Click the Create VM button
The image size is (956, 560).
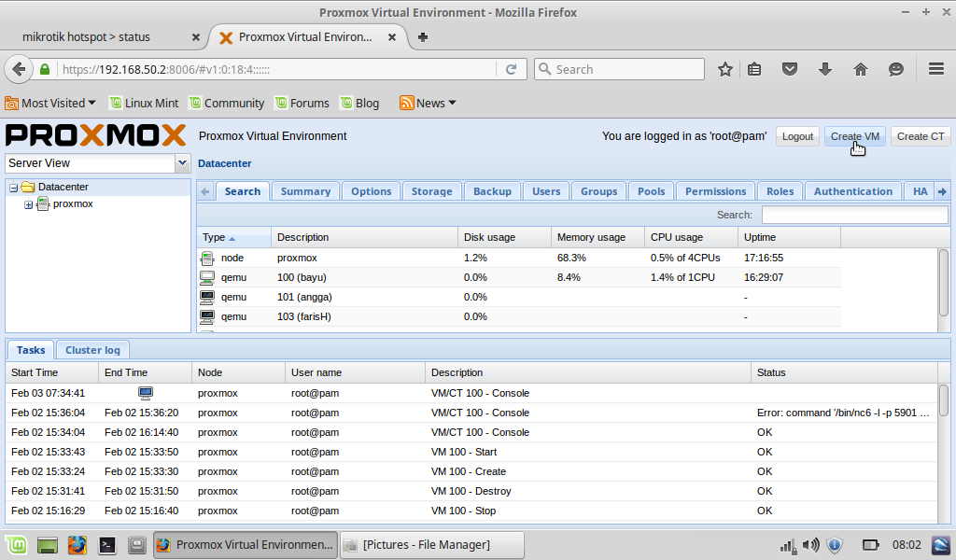pyautogui.click(x=855, y=136)
